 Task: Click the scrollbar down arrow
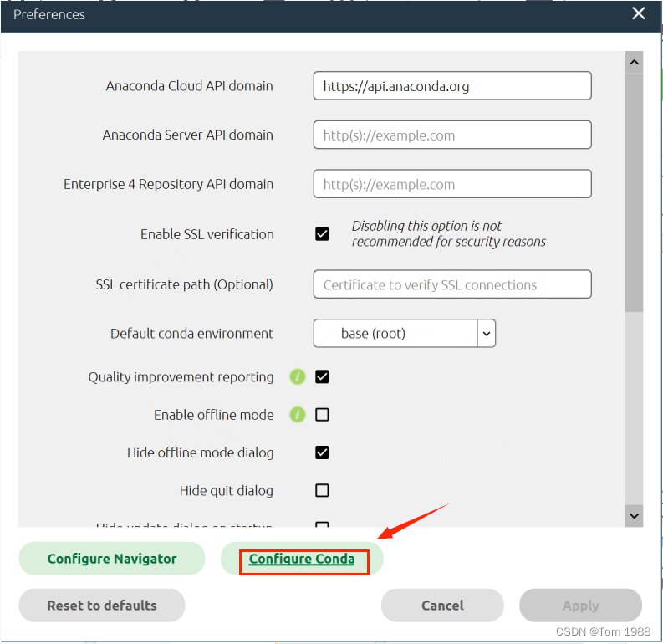tap(634, 516)
